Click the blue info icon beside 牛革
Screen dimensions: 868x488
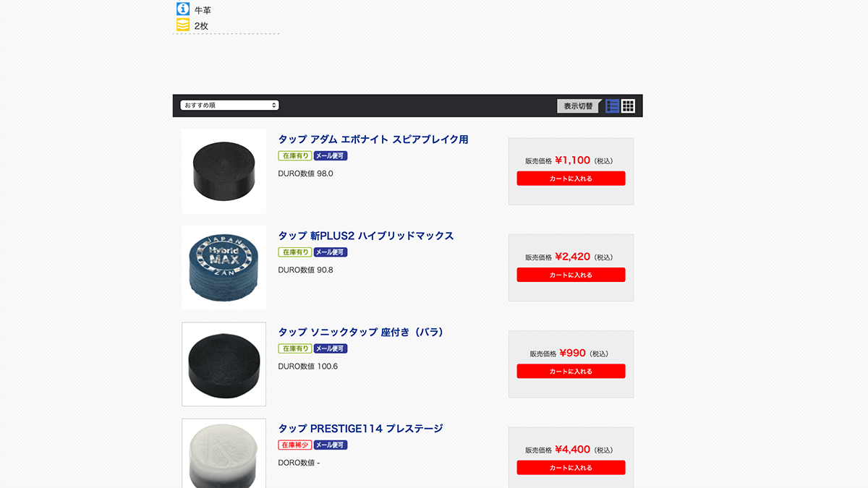184,9
